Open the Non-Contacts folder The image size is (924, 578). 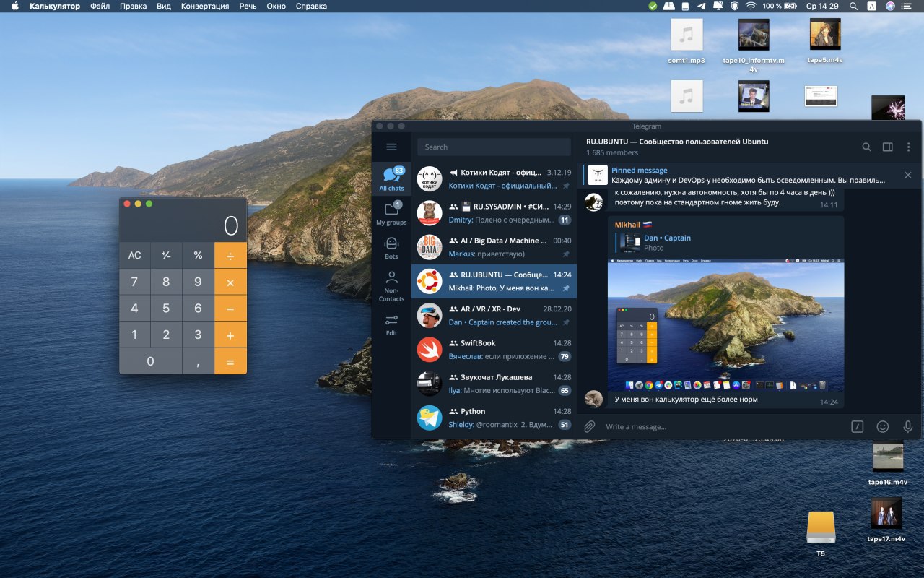[391, 285]
